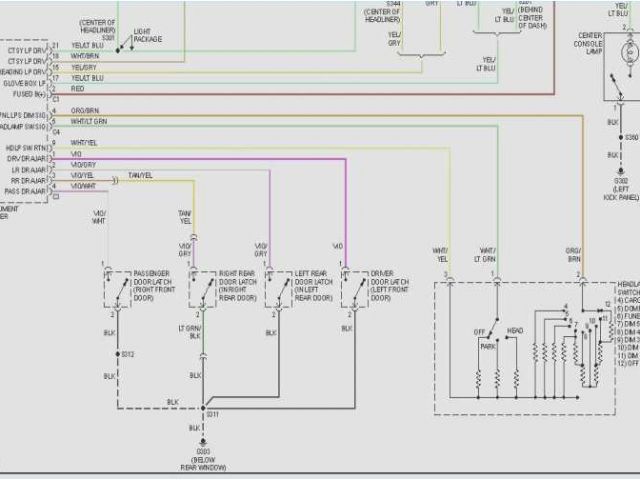
Task: Click the TAN/YEL wire label near connector
Action: [x=139, y=176]
